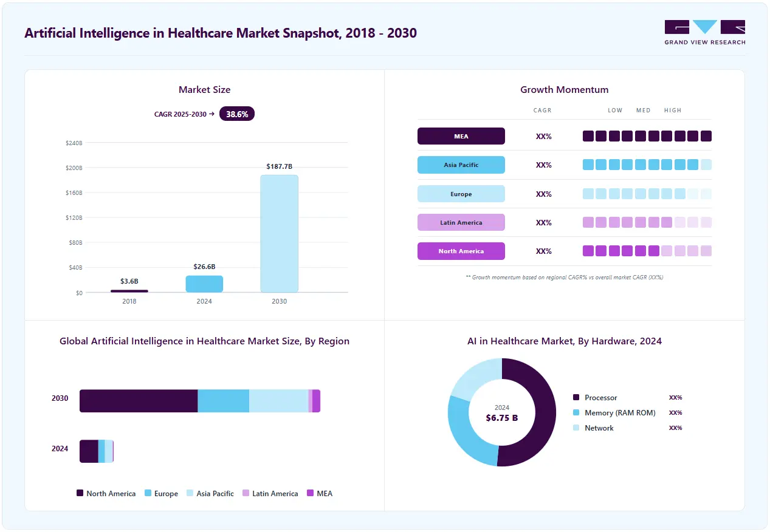Screen dimensions: 770x532
Task: Select the Europe region label in Growth Momentum
Action: 461,194
